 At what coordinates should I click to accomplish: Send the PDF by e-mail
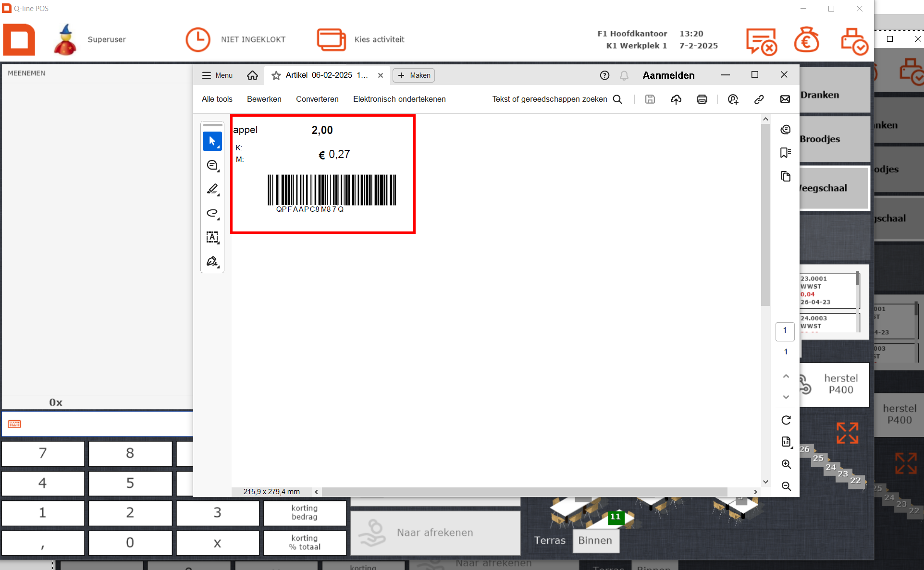click(785, 99)
